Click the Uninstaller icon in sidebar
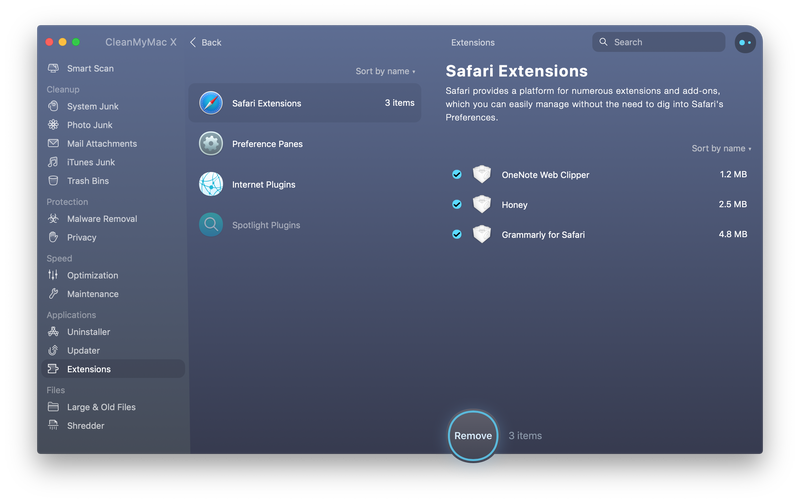The height and width of the screenshot is (503, 800). pos(53,332)
